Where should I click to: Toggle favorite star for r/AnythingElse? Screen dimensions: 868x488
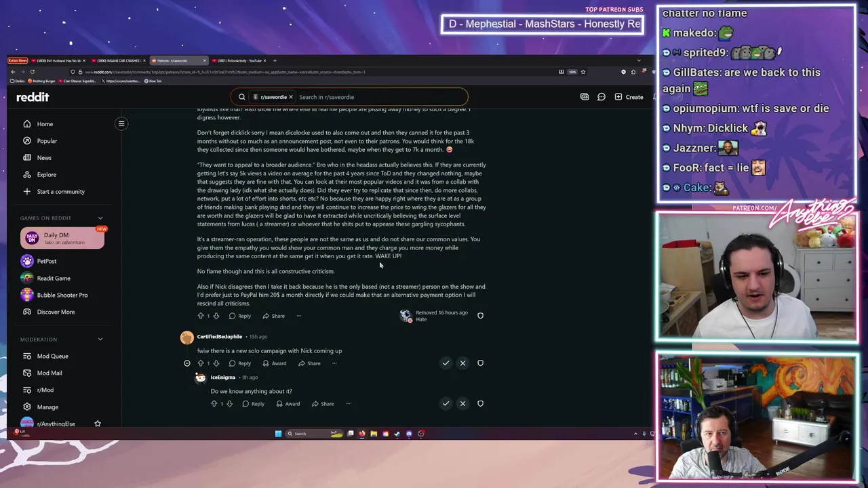point(98,424)
